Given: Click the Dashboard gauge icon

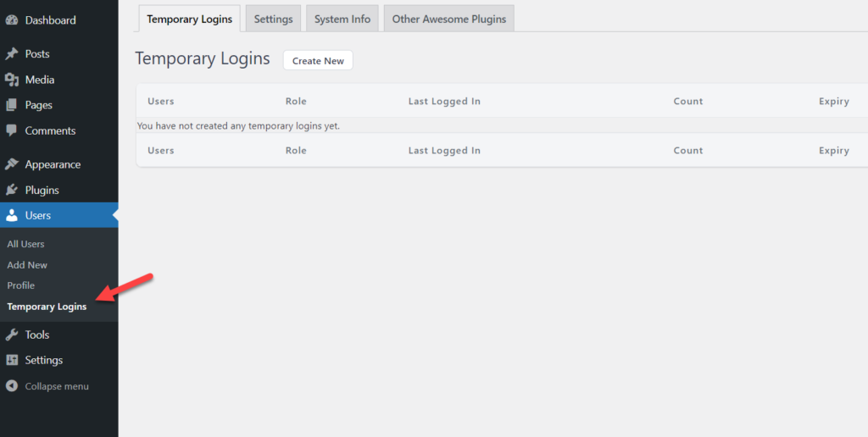Looking at the screenshot, I should (12, 20).
